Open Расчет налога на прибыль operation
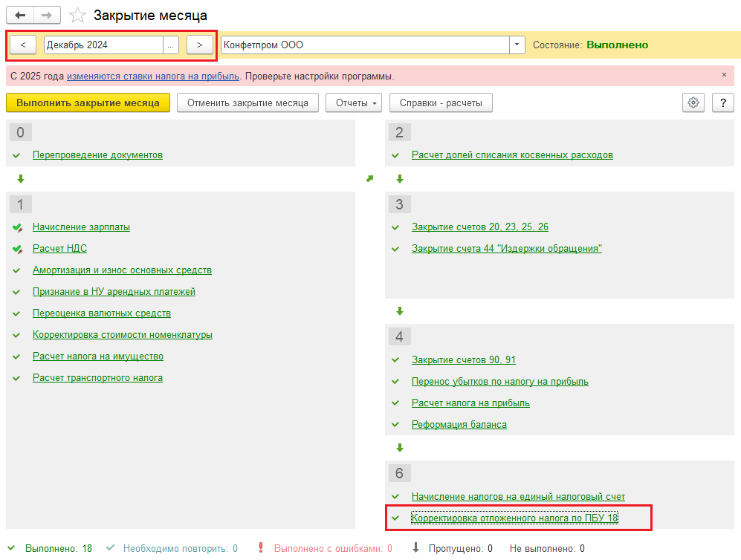The height and width of the screenshot is (560, 741). pos(470,403)
